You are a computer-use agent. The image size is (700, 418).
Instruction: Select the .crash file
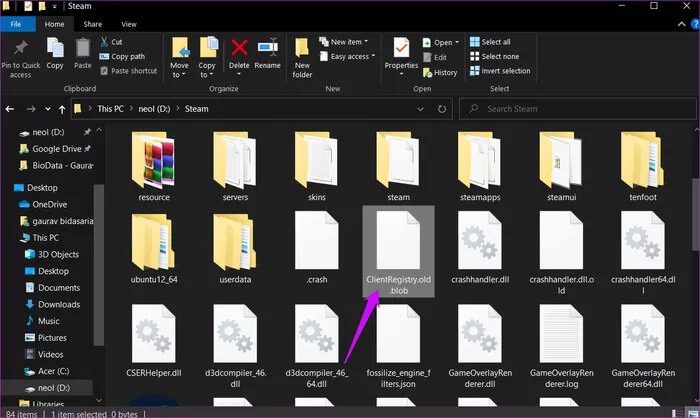tap(317, 248)
